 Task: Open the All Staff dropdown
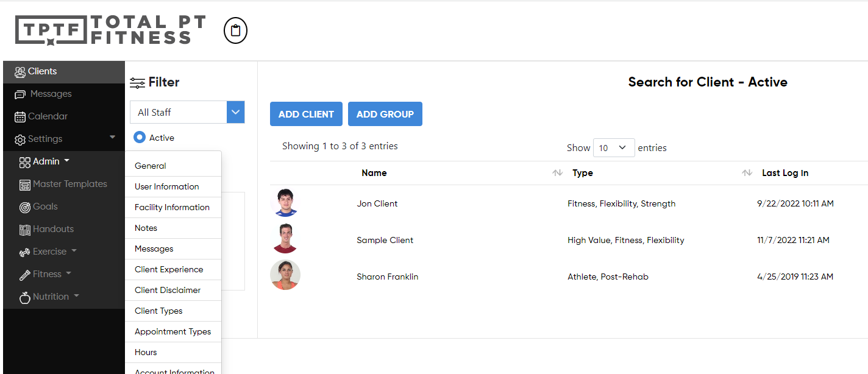pyautogui.click(x=187, y=112)
